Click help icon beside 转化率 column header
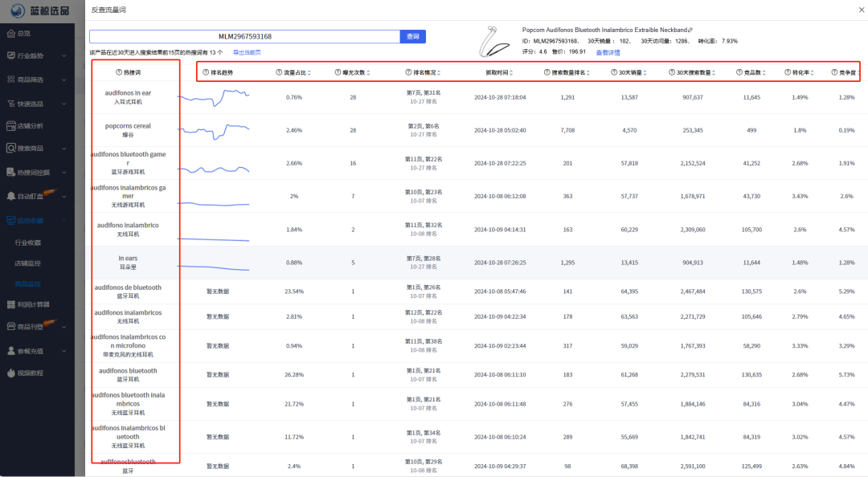 (x=787, y=72)
